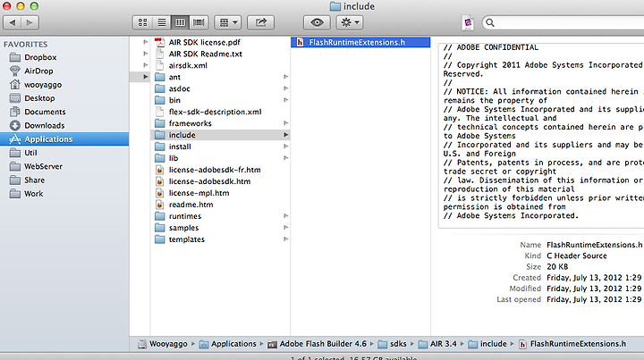Switch to column view

pos(181,22)
